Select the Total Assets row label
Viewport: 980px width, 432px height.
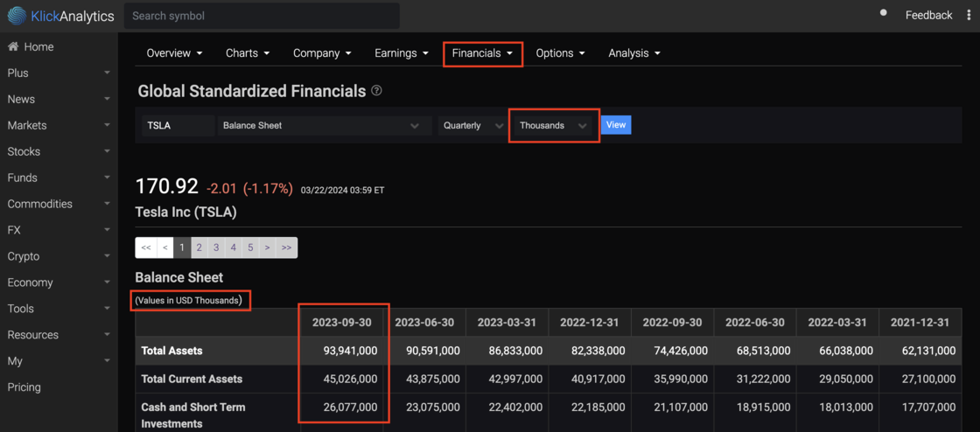coord(171,351)
